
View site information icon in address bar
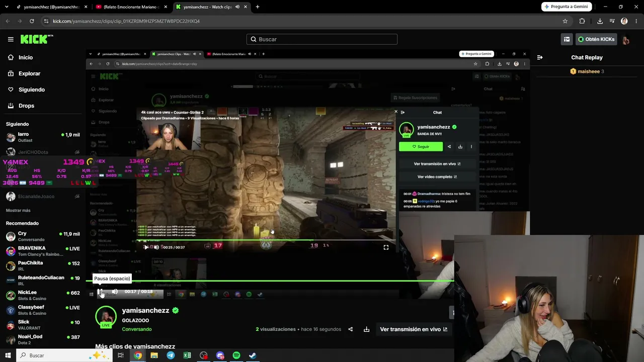[46, 21]
